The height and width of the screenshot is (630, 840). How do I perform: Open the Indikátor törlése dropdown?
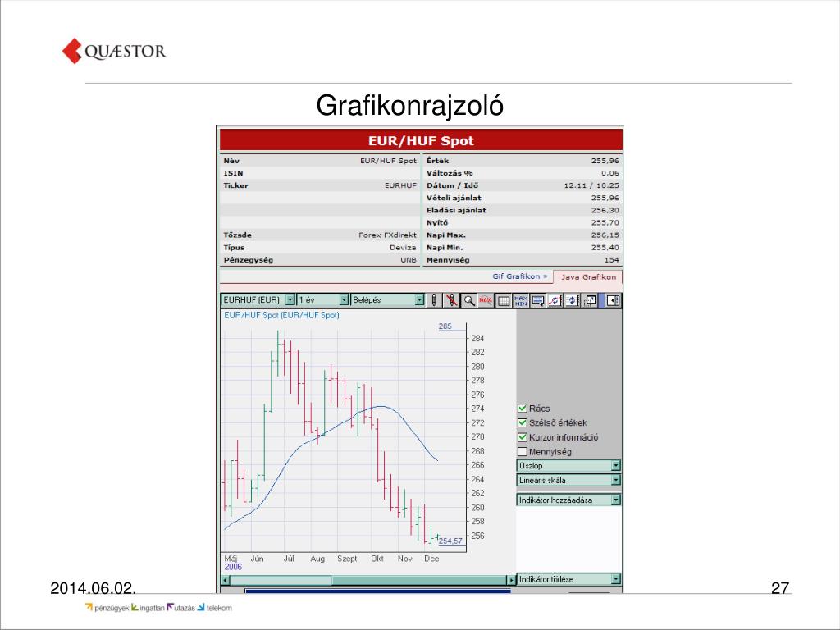click(568, 579)
